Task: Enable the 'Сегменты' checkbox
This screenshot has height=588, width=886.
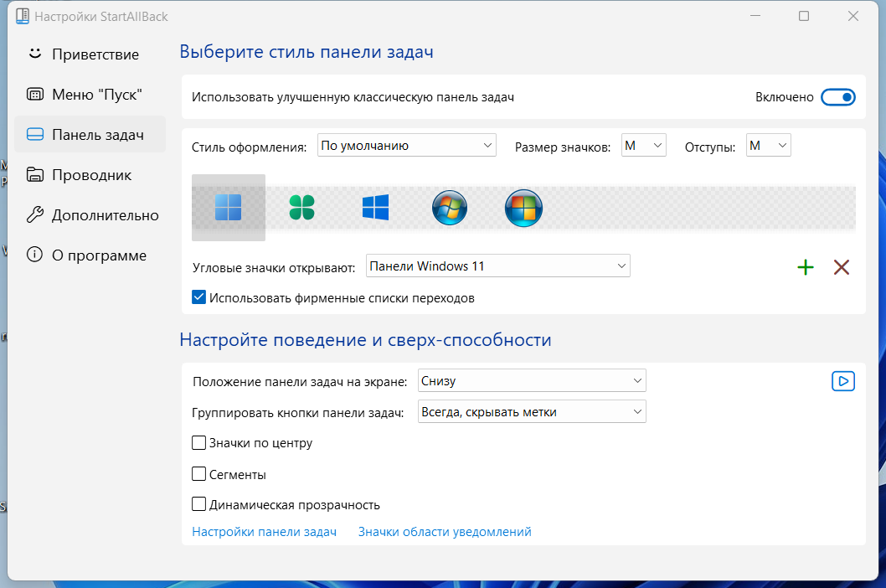Action: pos(199,474)
